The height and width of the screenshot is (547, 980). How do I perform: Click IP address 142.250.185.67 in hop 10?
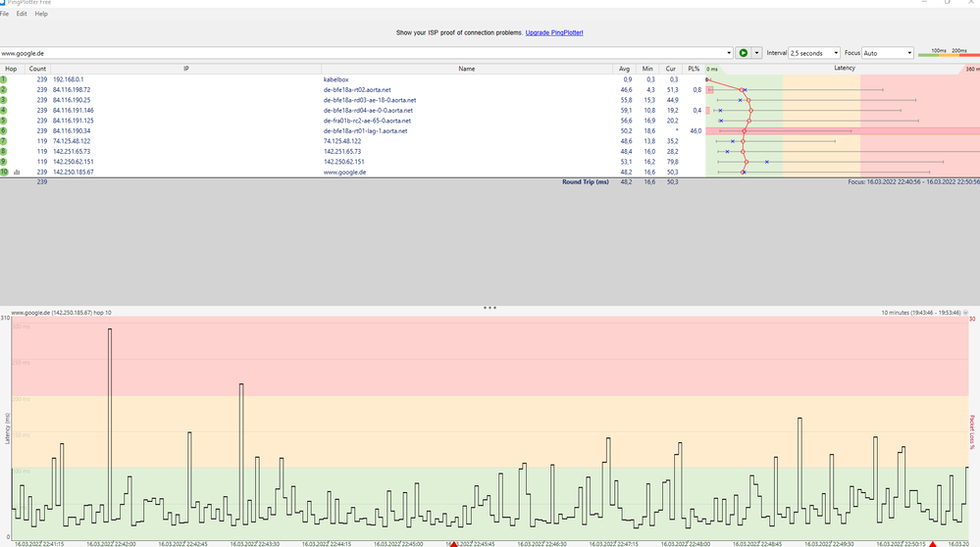[x=74, y=172]
